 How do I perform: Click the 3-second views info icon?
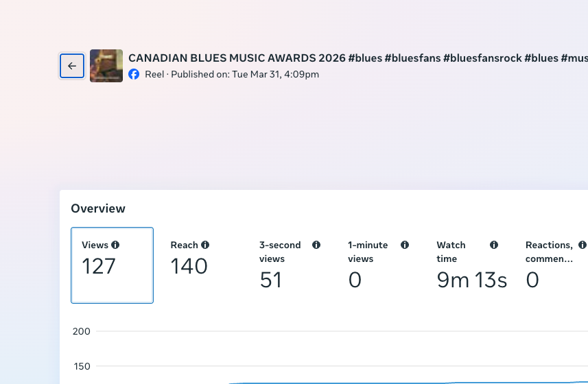(316, 245)
